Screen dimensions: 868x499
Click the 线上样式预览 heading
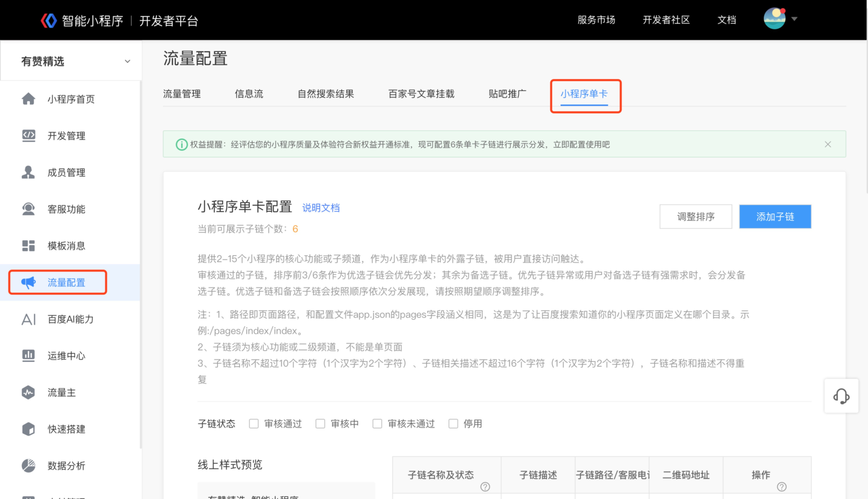coord(230,465)
